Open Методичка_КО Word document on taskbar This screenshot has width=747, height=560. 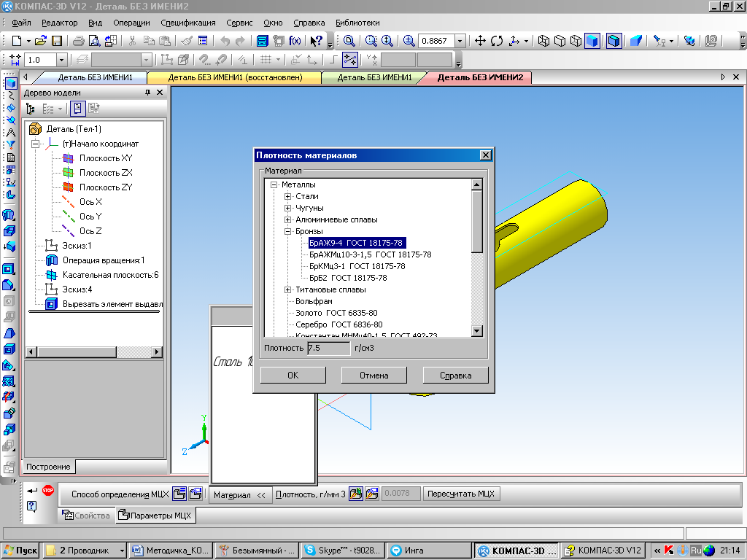click(x=171, y=551)
